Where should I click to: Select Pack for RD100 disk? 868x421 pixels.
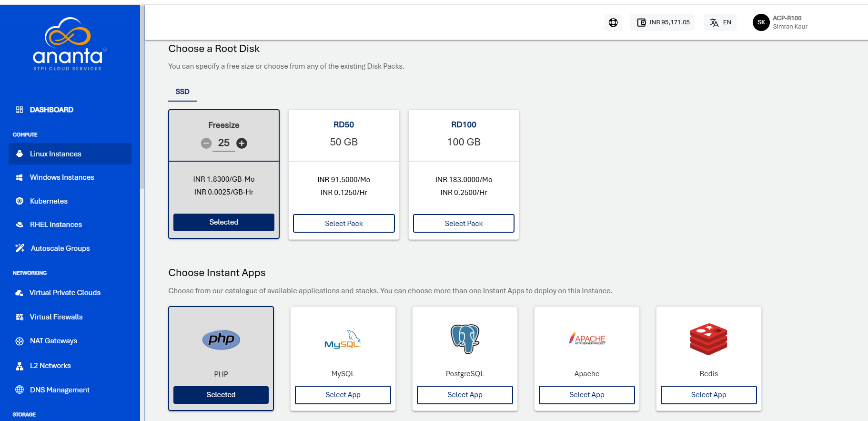[464, 223]
